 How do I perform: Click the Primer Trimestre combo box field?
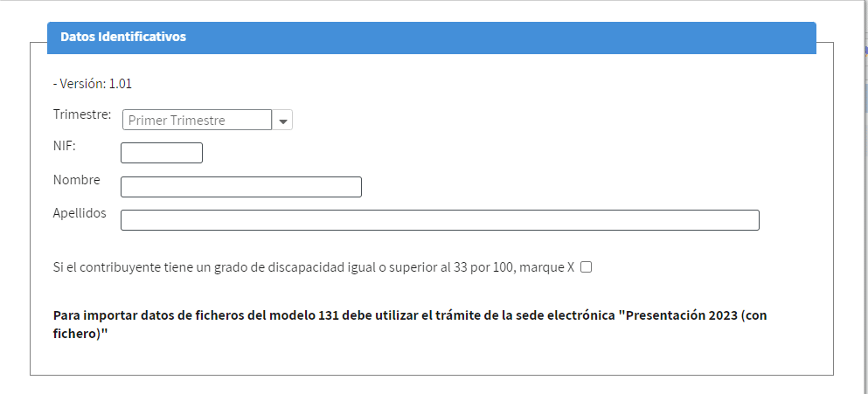pos(197,120)
